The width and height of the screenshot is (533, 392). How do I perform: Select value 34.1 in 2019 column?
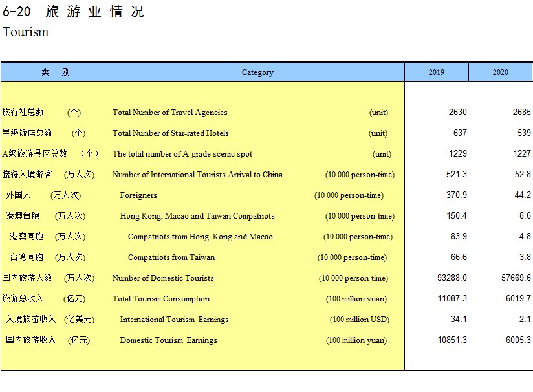click(459, 320)
